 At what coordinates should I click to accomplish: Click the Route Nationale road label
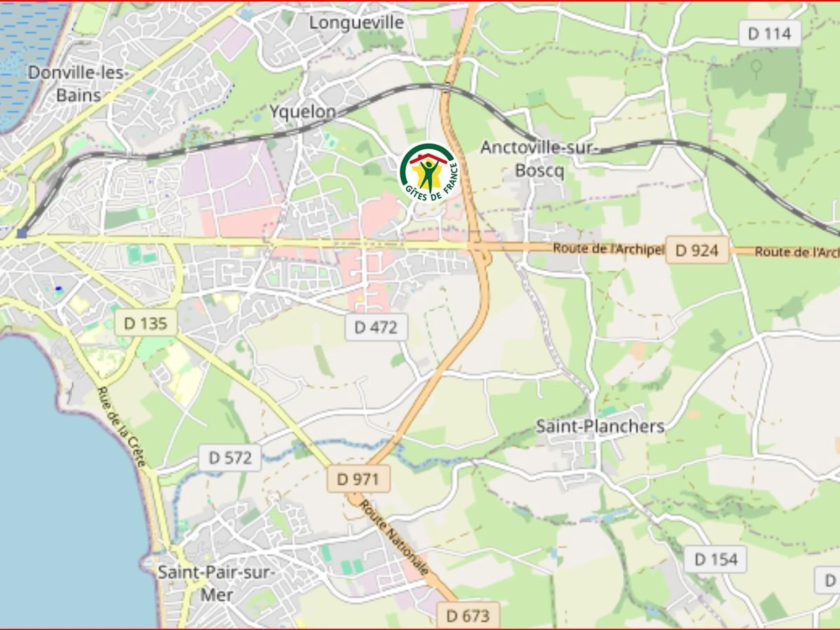click(394, 537)
